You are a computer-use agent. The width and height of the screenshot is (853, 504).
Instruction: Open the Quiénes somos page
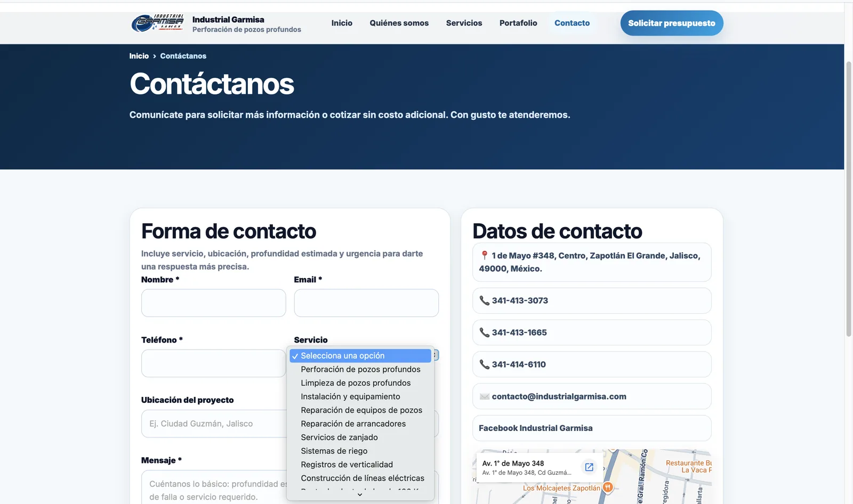[399, 23]
